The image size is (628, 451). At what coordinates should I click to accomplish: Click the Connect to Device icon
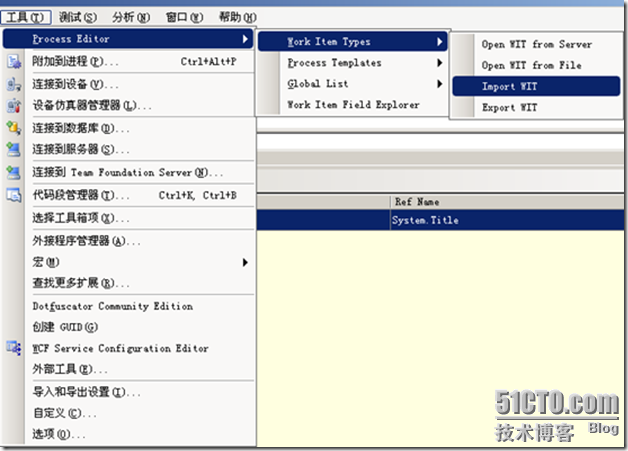click(x=14, y=84)
